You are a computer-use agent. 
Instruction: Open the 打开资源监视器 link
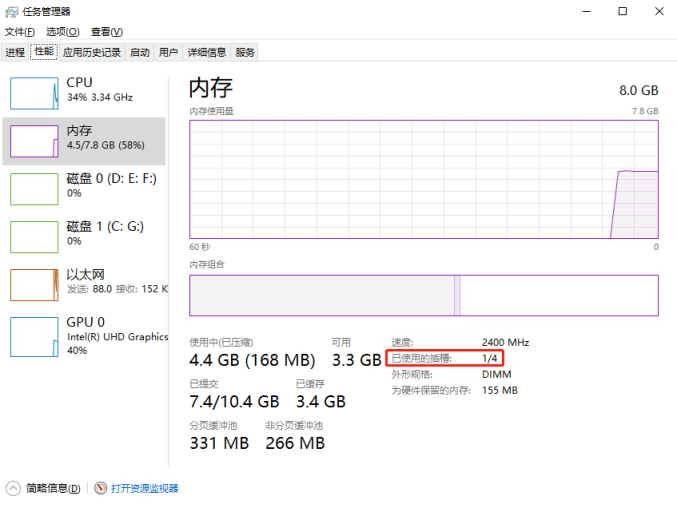(145, 488)
